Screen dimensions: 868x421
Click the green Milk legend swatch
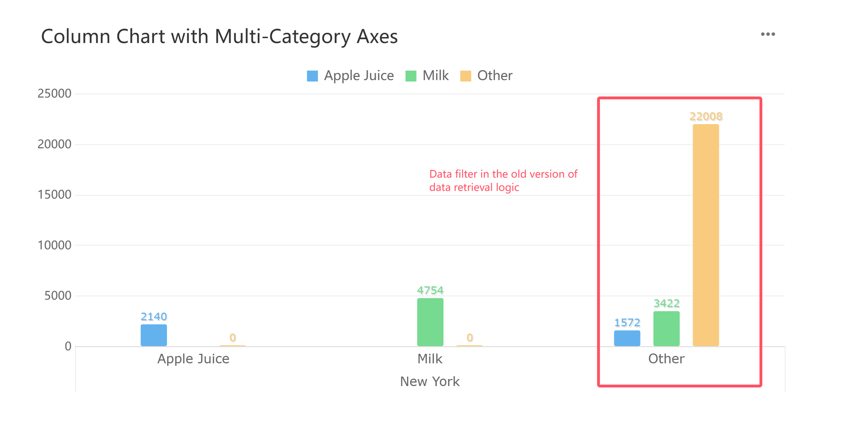click(x=411, y=76)
